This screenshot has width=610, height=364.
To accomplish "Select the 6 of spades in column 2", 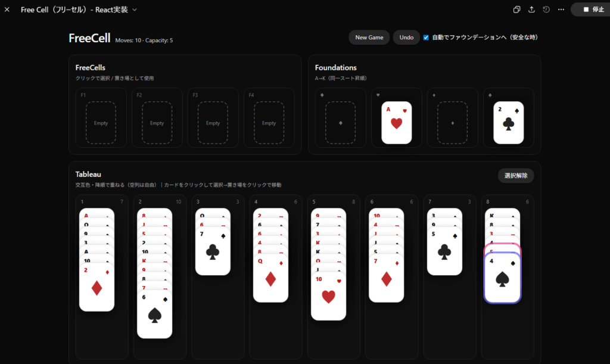I will pos(154,314).
